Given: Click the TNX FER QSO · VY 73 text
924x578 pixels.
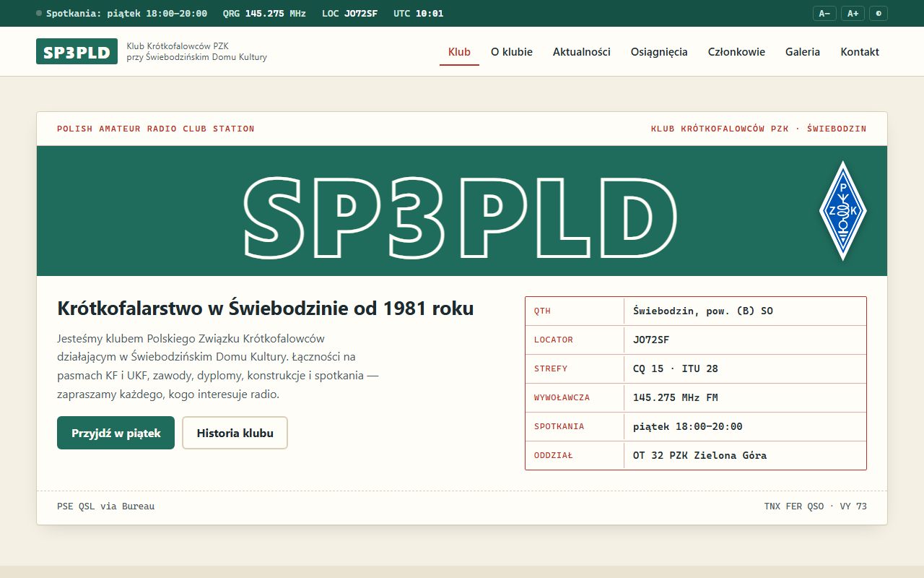Looking at the screenshot, I should click(x=816, y=506).
